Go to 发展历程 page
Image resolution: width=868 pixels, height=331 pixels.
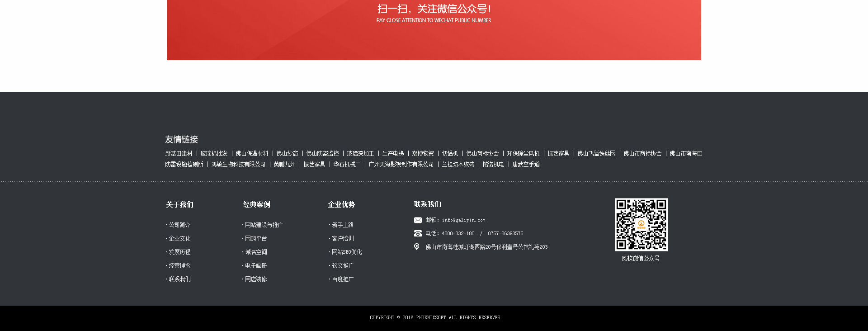(x=179, y=252)
